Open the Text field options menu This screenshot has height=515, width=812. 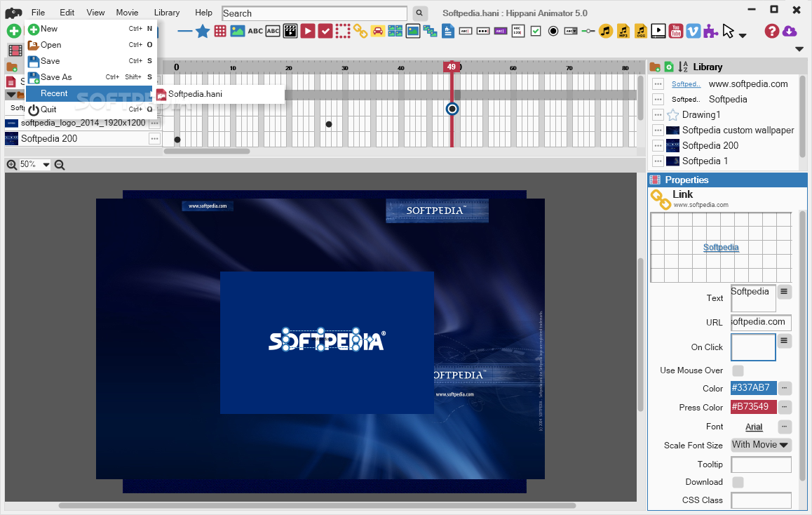pyautogui.click(x=784, y=292)
